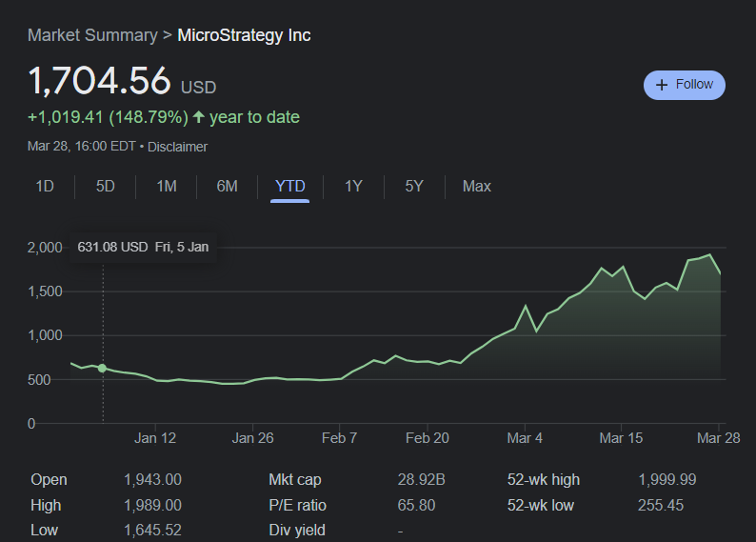Screen dimensions: 756x542
Task: Switch to the 5Y range tab
Action: pyautogui.click(x=414, y=186)
